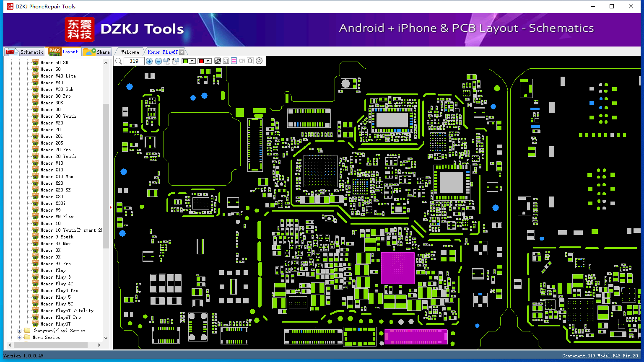Screen dimensions: 644x362
Task: Click the tree panel scroll down arrow
Action: point(106,338)
